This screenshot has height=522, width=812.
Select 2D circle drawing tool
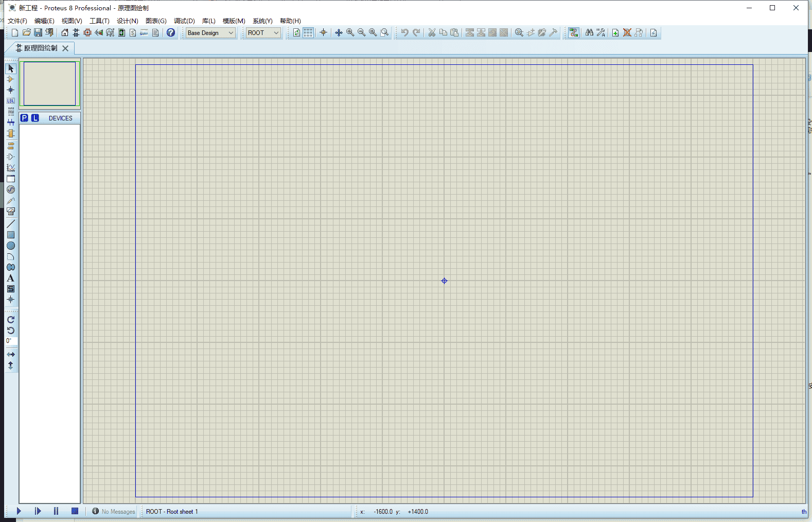(x=11, y=246)
